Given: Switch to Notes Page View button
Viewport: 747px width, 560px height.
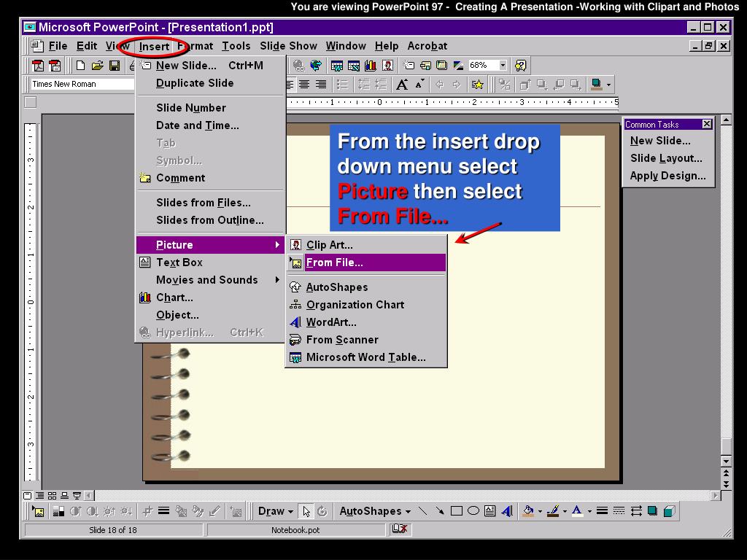Looking at the screenshot, I should (x=64, y=496).
